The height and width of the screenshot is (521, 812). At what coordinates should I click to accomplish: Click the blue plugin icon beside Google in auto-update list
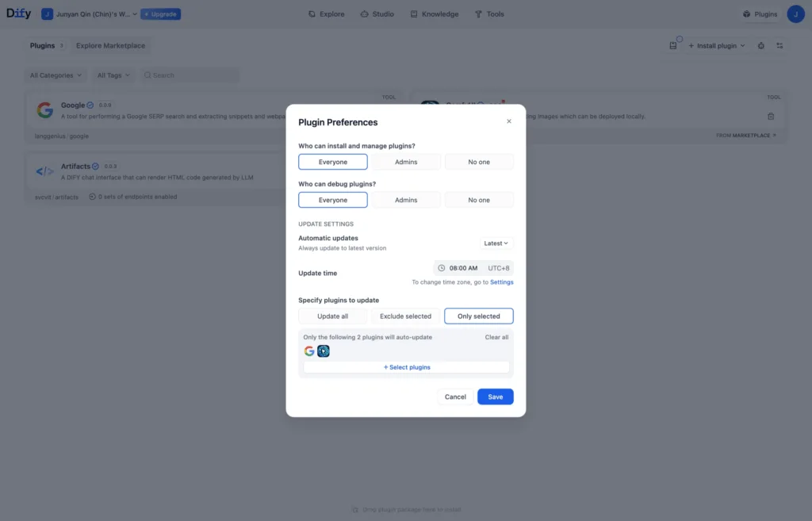coord(324,351)
